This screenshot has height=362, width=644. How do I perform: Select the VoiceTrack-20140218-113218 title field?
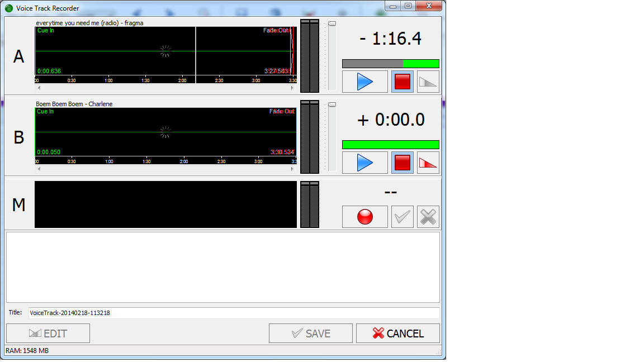coord(233,312)
